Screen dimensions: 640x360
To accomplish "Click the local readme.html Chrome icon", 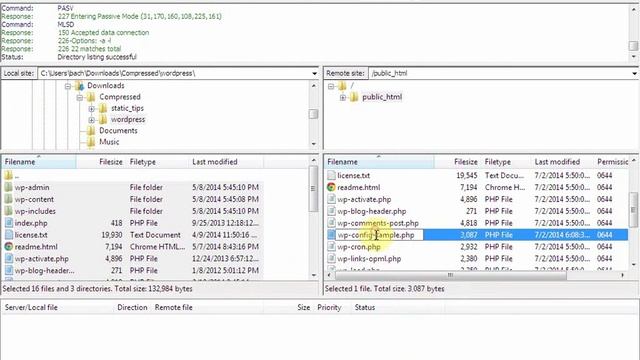I will click(x=9, y=247).
